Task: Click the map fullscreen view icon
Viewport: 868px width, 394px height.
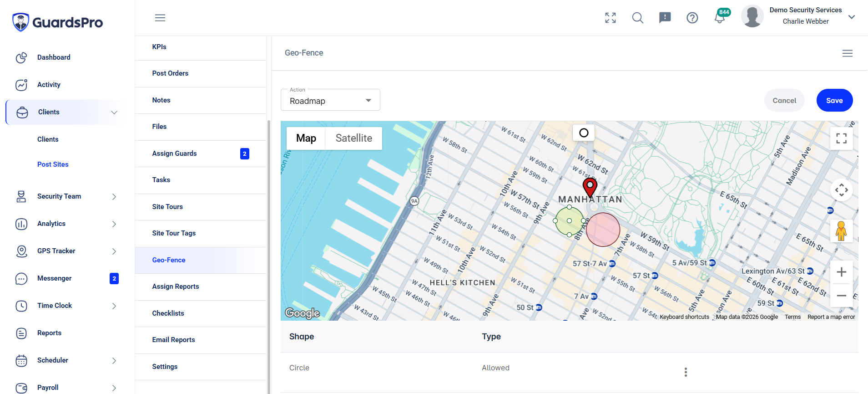Action: pyautogui.click(x=842, y=138)
